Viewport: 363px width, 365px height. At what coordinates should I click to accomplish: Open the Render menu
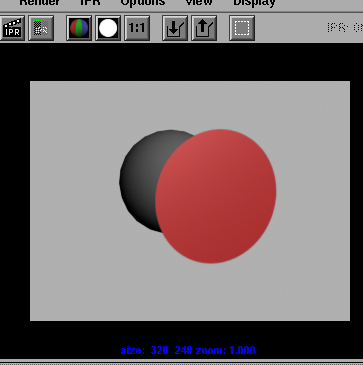(x=39, y=3)
